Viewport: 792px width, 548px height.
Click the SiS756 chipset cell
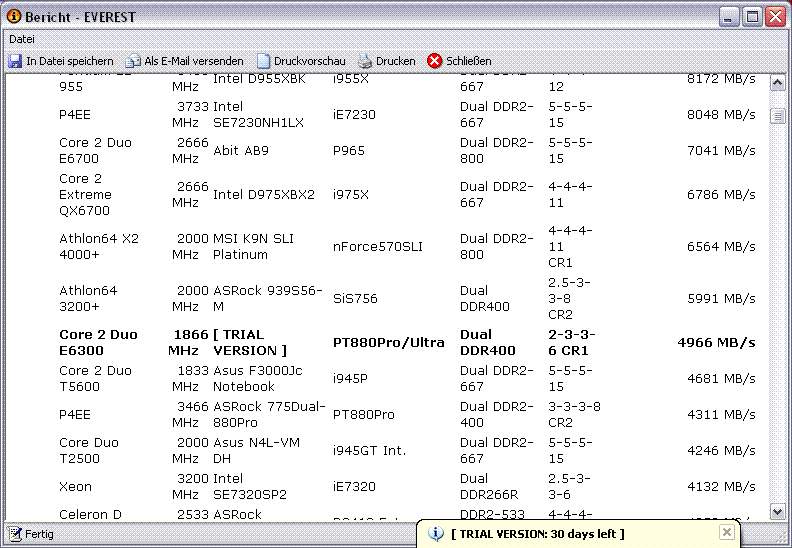click(355, 298)
